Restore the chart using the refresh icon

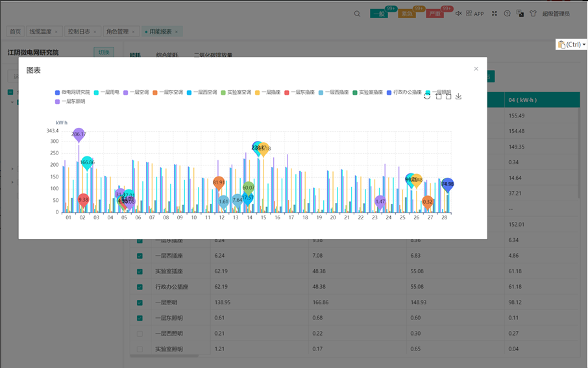tap(427, 97)
